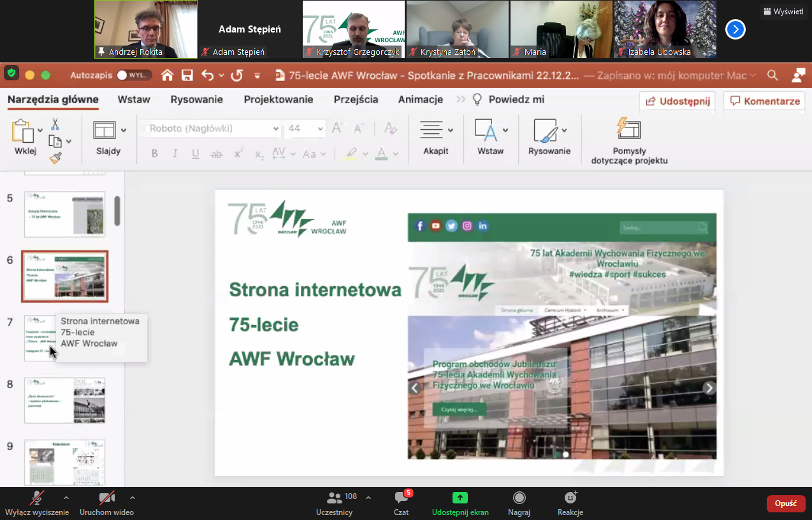The image size is (812, 520).
Task: Open the Rysowanie ribbon tab
Action: [x=196, y=99]
